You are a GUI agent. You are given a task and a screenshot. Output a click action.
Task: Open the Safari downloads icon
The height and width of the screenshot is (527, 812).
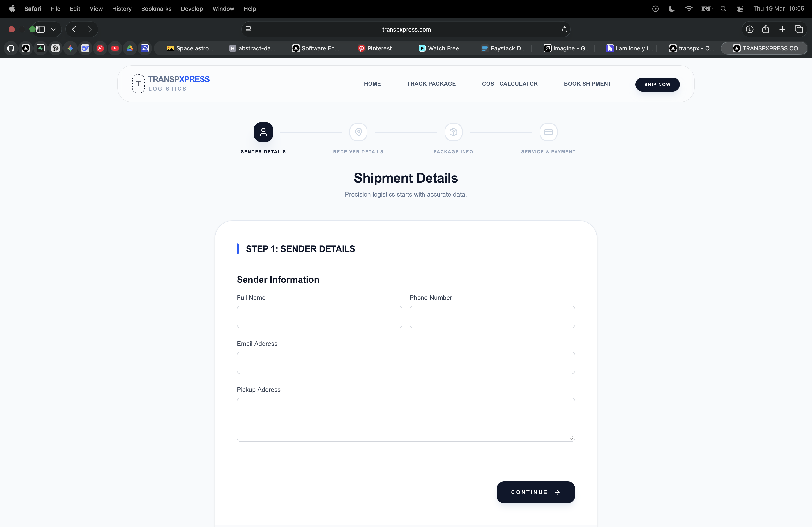click(750, 29)
